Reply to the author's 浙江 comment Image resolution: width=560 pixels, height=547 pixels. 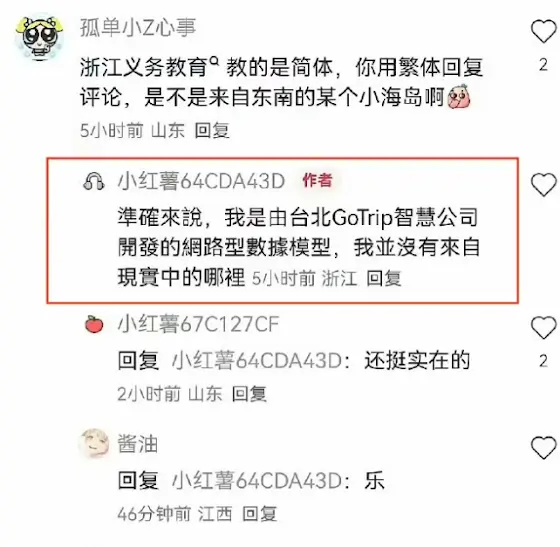tap(384, 278)
